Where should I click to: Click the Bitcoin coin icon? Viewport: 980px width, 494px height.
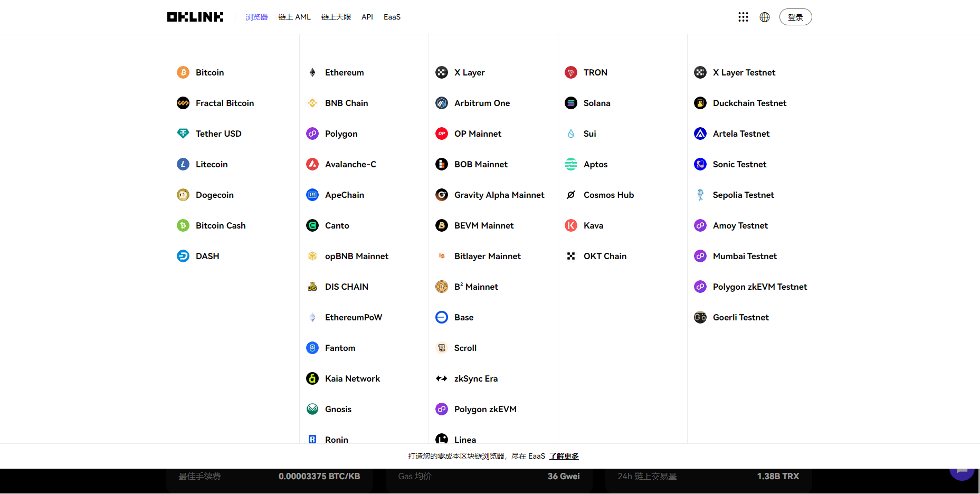point(183,72)
